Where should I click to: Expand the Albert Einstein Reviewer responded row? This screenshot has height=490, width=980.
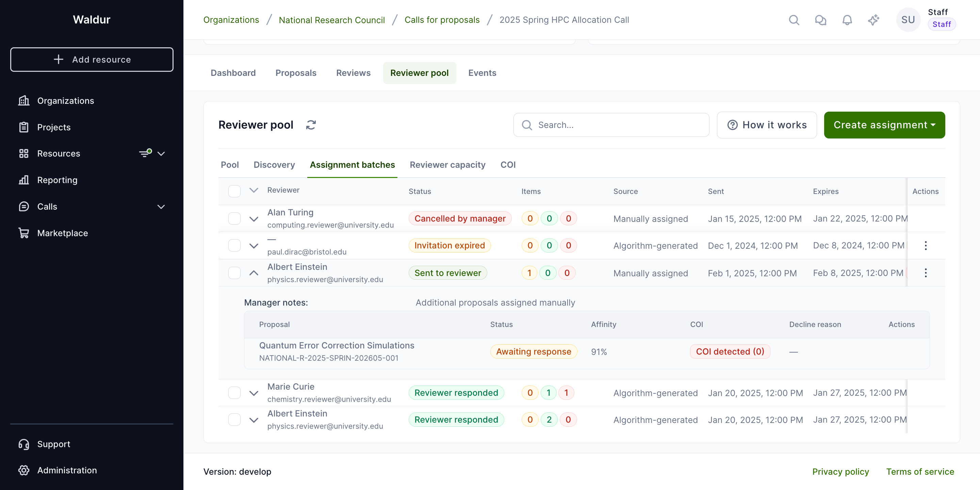click(254, 420)
